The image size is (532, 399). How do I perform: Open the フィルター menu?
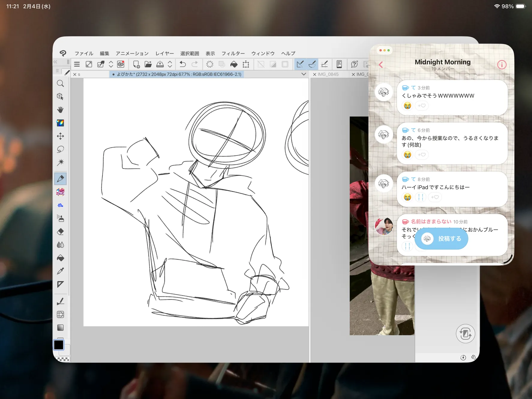point(233,53)
